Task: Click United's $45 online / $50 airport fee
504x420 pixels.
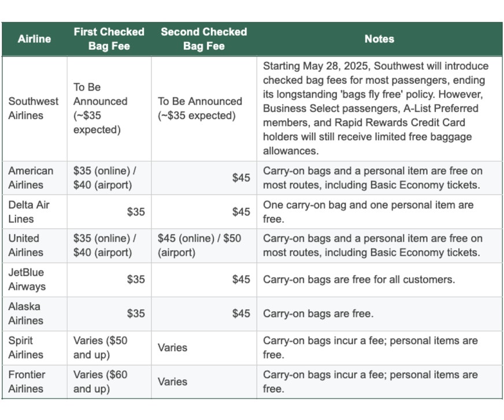Action: pos(199,245)
